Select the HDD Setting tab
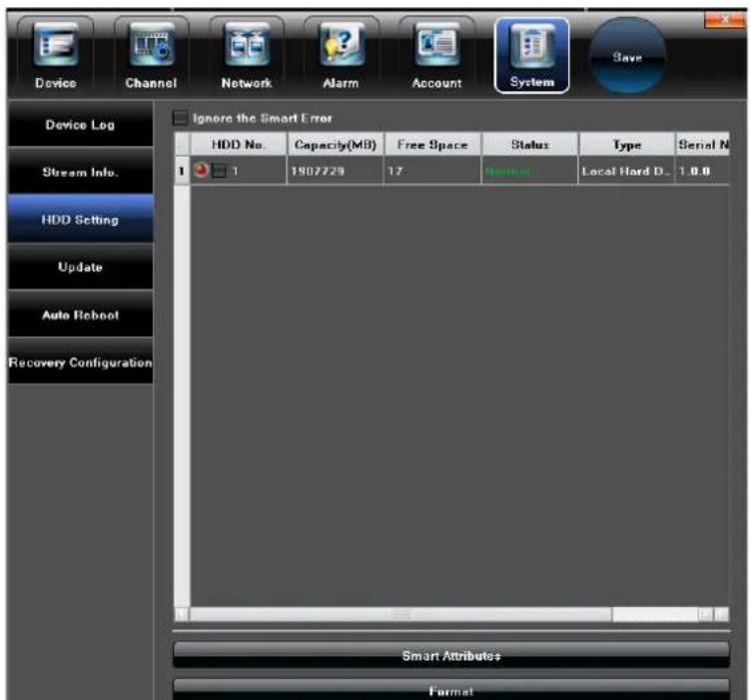 (80, 220)
